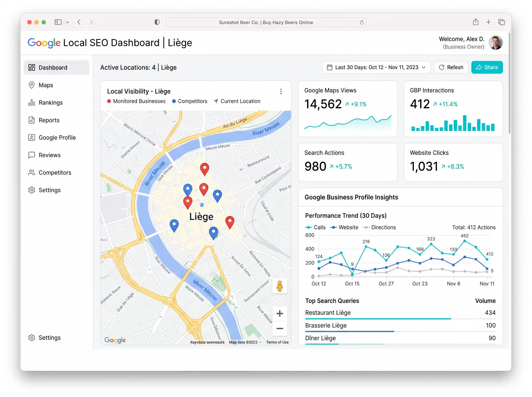
Task: Zoom out of the map
Action: (x=279, y=329)
